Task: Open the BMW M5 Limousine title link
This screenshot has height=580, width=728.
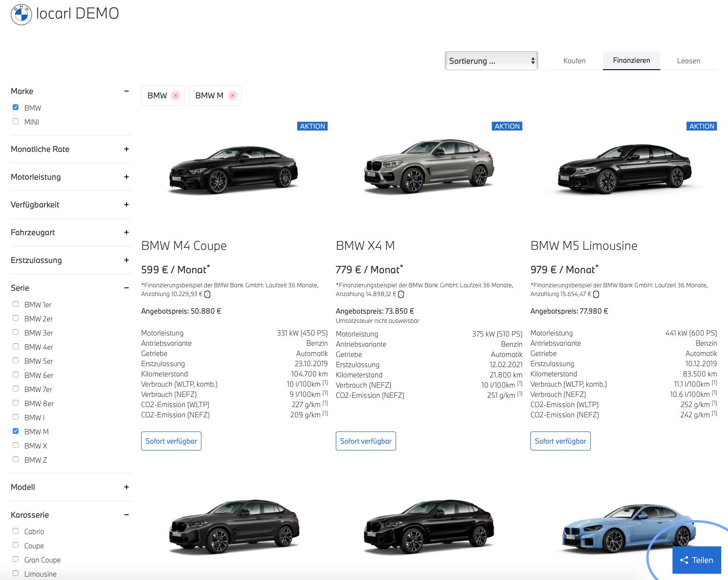Action: (x=583, y=246)
